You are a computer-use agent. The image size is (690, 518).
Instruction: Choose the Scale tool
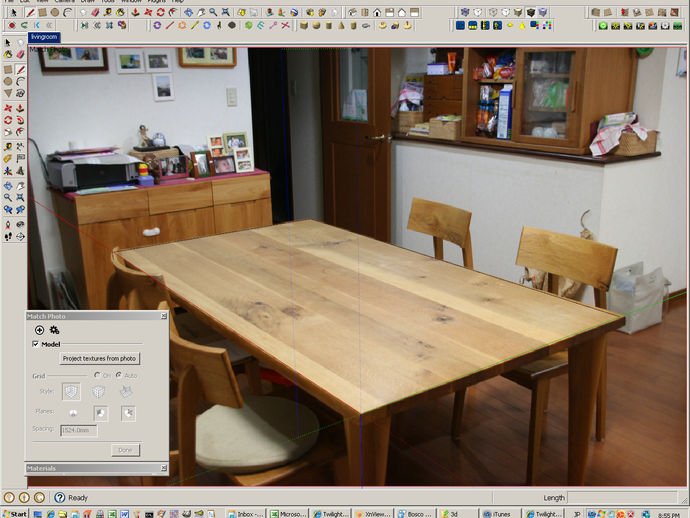(8, 132)
